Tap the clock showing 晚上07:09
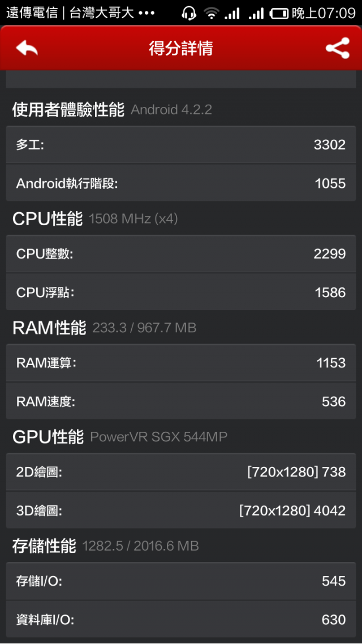 (324, 14)
